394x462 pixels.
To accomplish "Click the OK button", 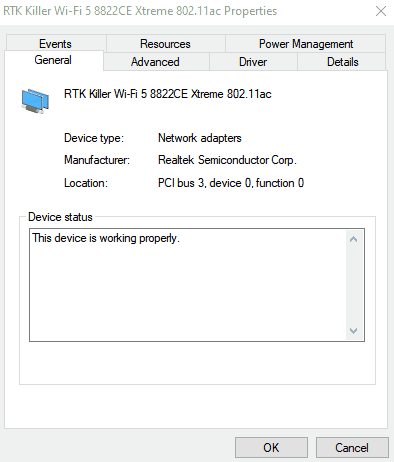I will tap(271, 447).
